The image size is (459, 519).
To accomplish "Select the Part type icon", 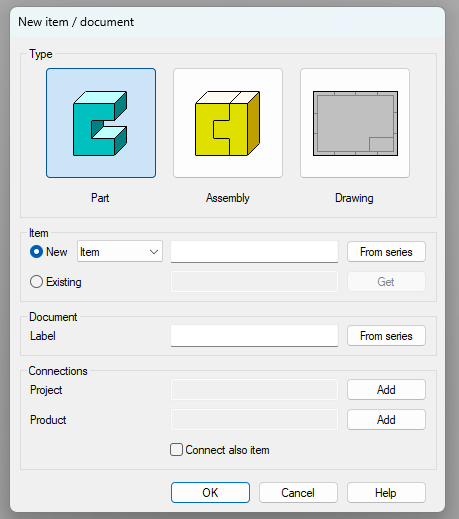I will pos(101,123).
